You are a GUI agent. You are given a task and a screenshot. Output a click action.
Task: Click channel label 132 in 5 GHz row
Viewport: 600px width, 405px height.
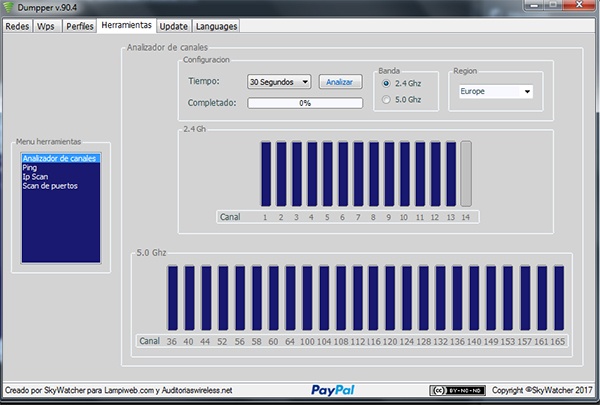440,341
